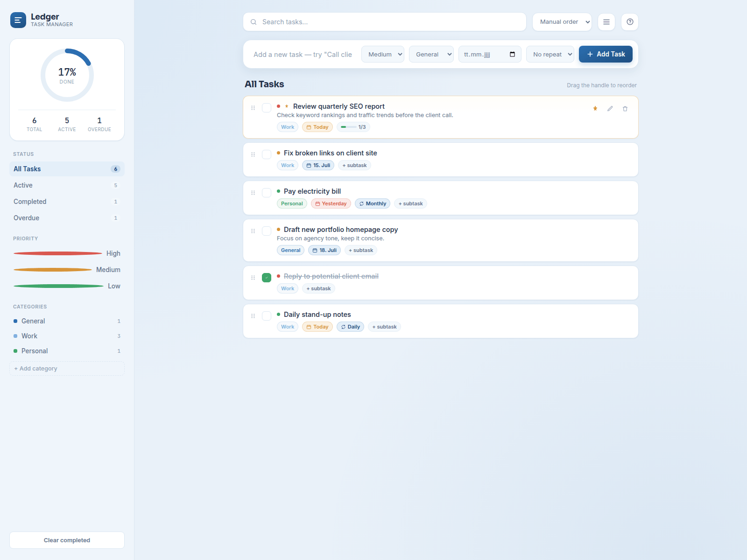The width and height of the screenshot is (747, 560).
Task: Click the Daily stand-up notes title
Action: pos(317,315)
